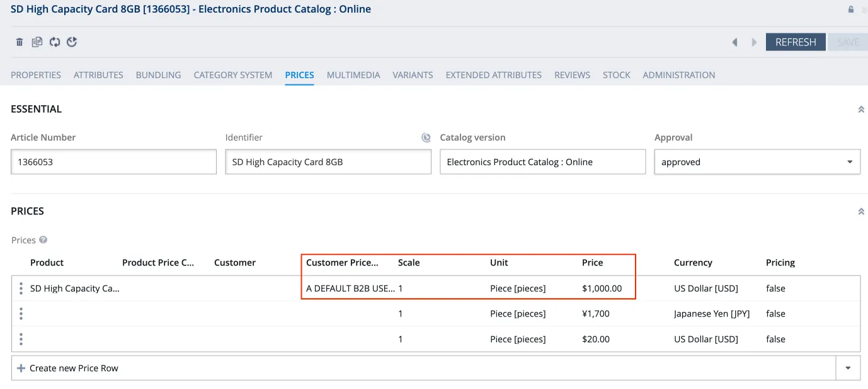Click plus icon of Create new Price Row
The height and width of the screenshot is (389, 868).
click(x=21, y=368)
